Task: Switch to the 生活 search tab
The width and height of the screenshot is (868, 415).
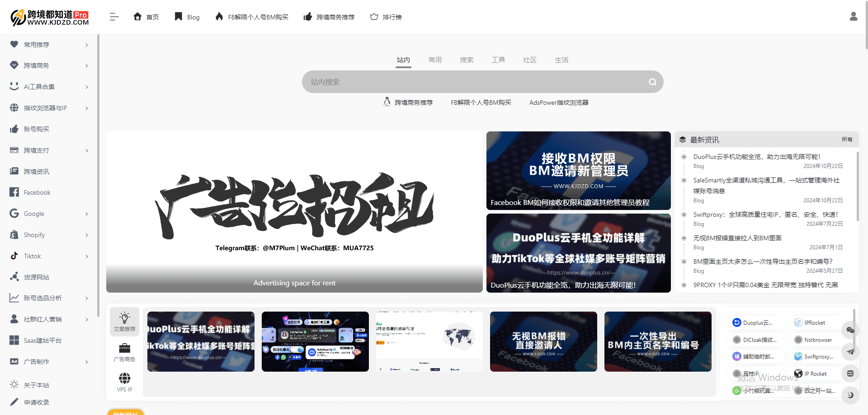Action: tap(561, 60)
